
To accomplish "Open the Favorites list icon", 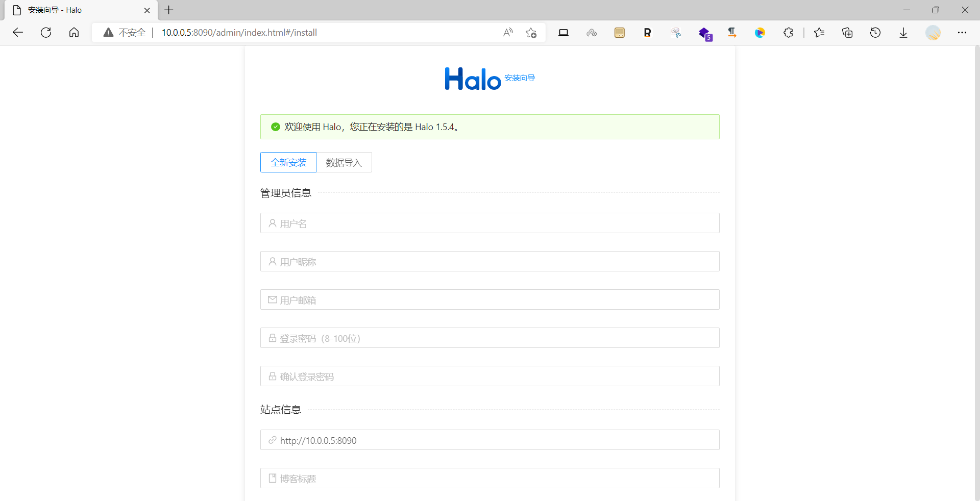I will (x=819, y=33).
